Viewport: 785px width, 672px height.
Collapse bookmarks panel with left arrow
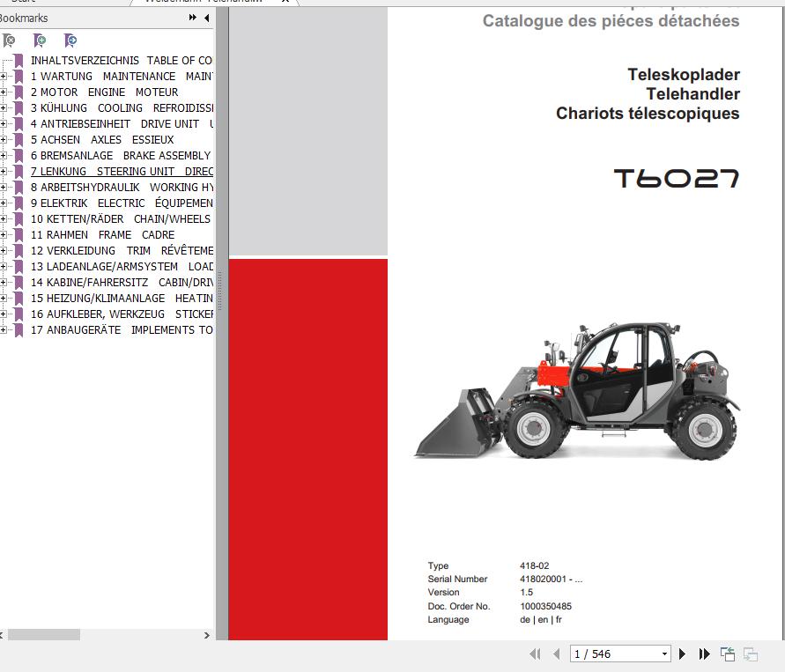pos(207,18)
